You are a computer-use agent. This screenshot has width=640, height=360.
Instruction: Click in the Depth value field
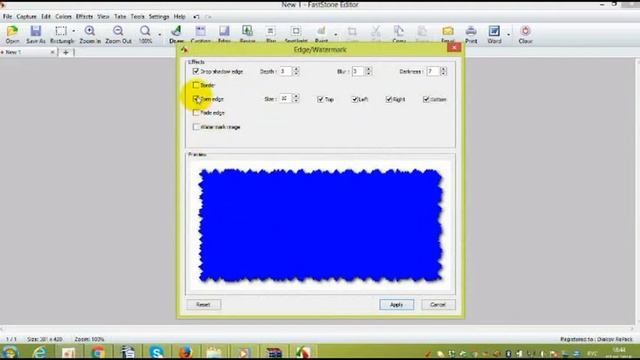tap(286, 71)
